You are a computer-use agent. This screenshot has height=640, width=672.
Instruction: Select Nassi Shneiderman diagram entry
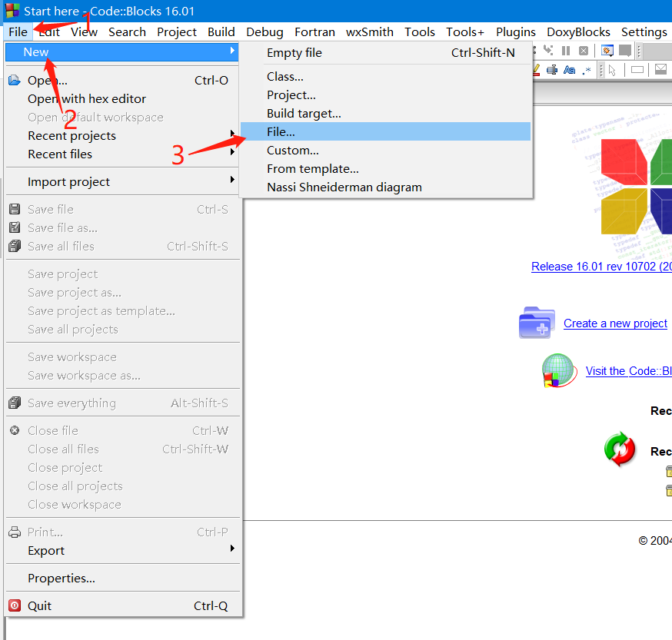point(386,187)
